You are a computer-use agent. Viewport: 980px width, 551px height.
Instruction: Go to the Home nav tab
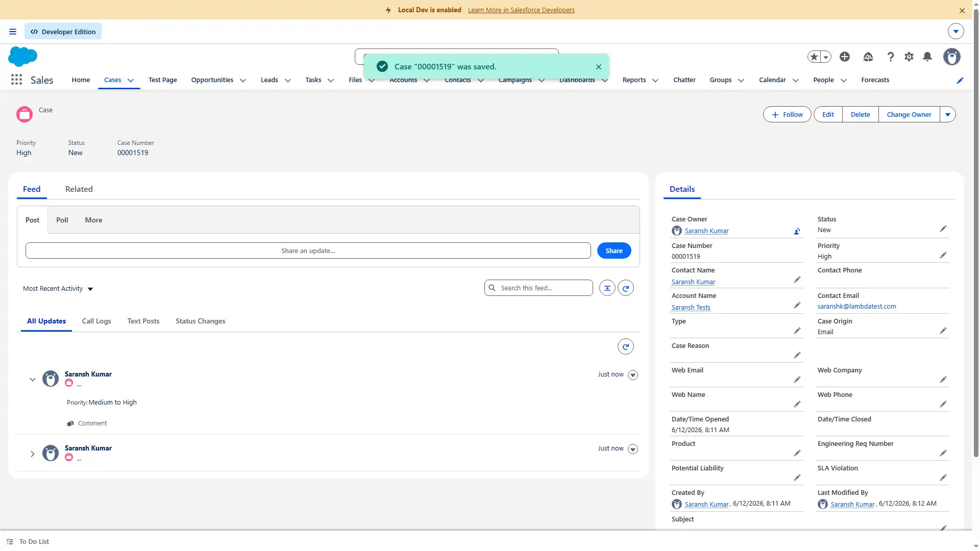coord(81,80)
